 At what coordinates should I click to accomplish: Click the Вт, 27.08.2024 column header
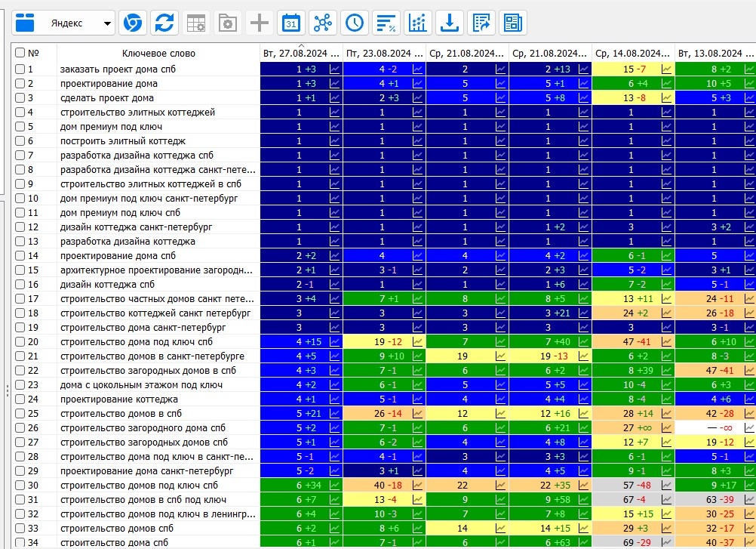(301, 53)
